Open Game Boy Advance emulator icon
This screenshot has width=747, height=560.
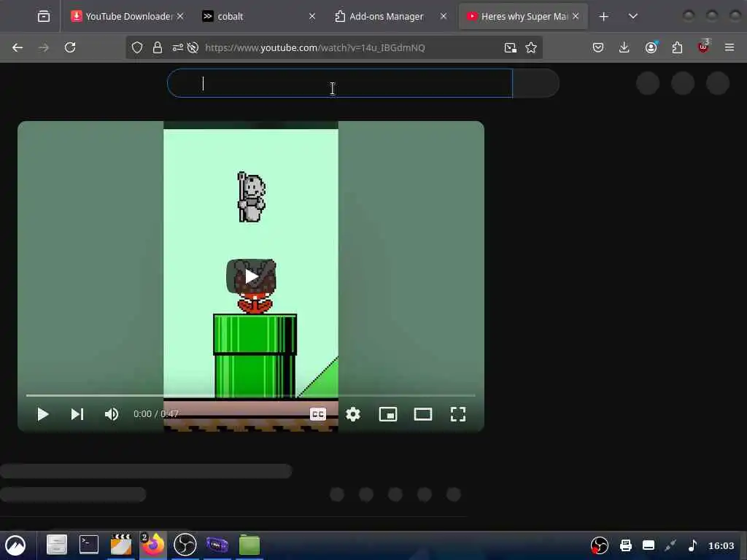click(217, 544)
